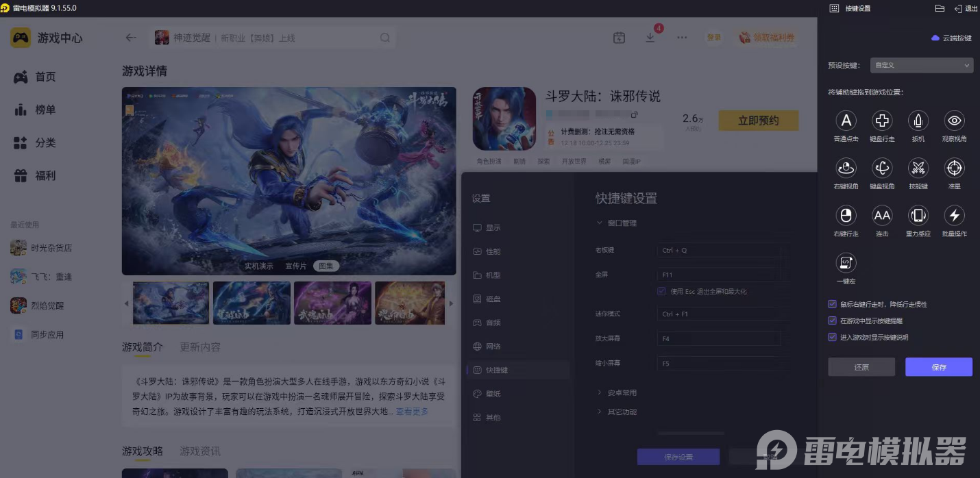
Task: Select the 扳机 trigger key icon
Action: tap(918, 121)
